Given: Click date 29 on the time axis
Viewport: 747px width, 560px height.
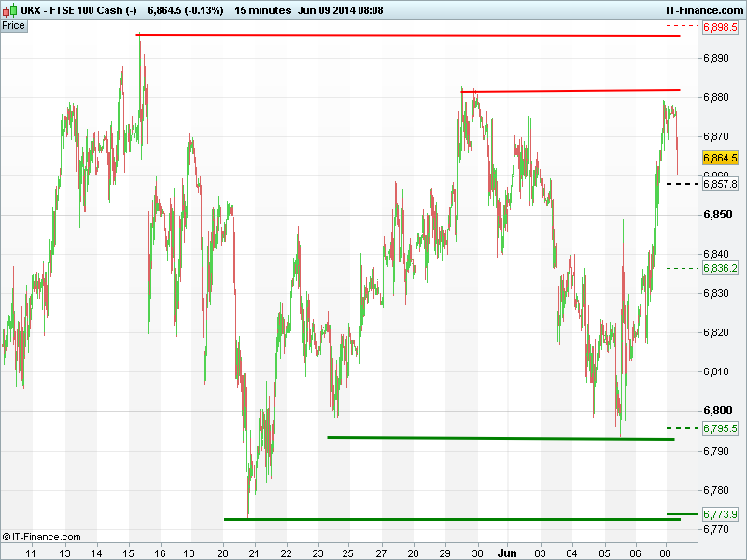Looking at the screenshot, I should [x=445, y=553].
